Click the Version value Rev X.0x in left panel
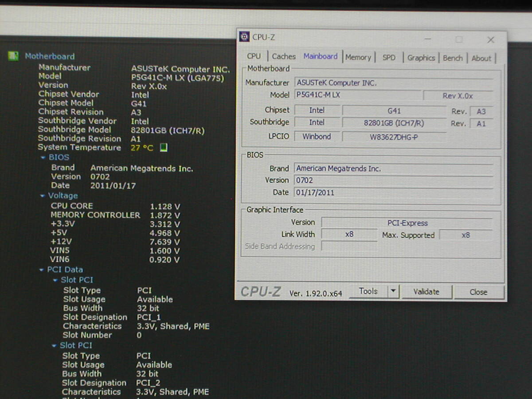Viewport: 532px width, 399px height. click(149, 86)
